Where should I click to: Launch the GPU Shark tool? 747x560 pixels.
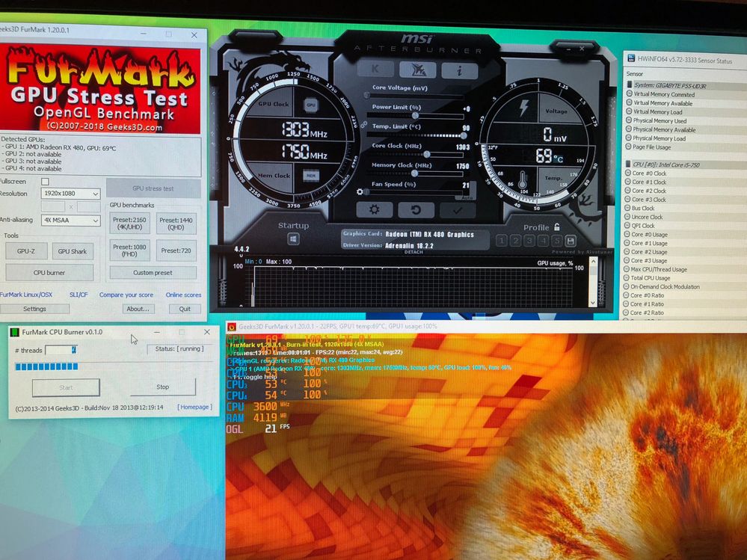point(73,251)
